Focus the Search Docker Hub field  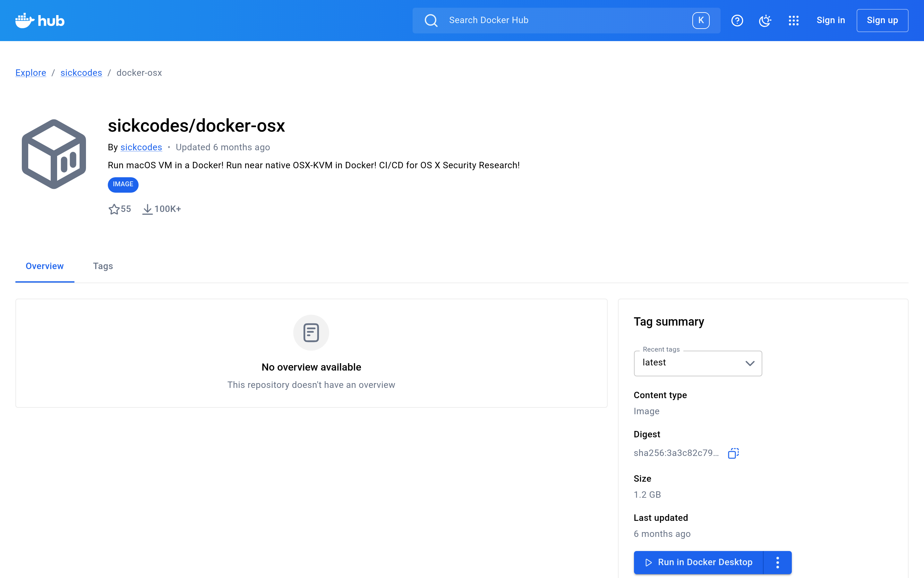pyautogui.click(x=566, y=20)
